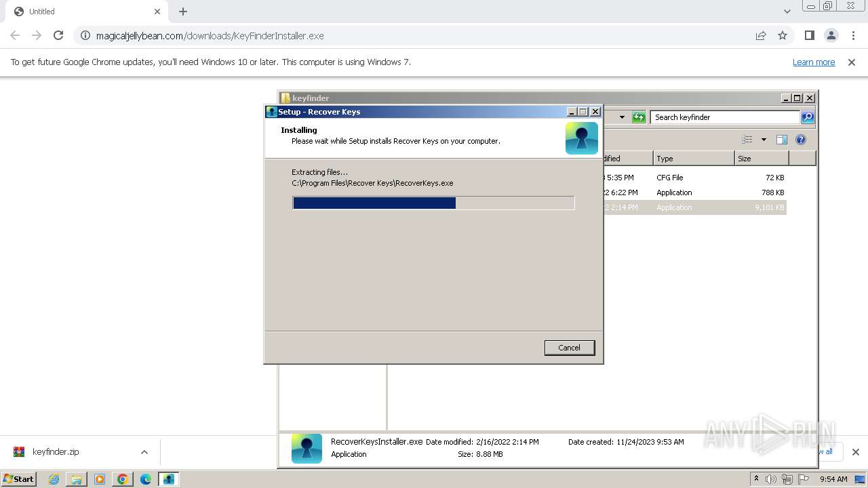The image size is (868, 488).
Task: Click the RecoverKeysInstaller.exe file name
Action: [376, 441]
